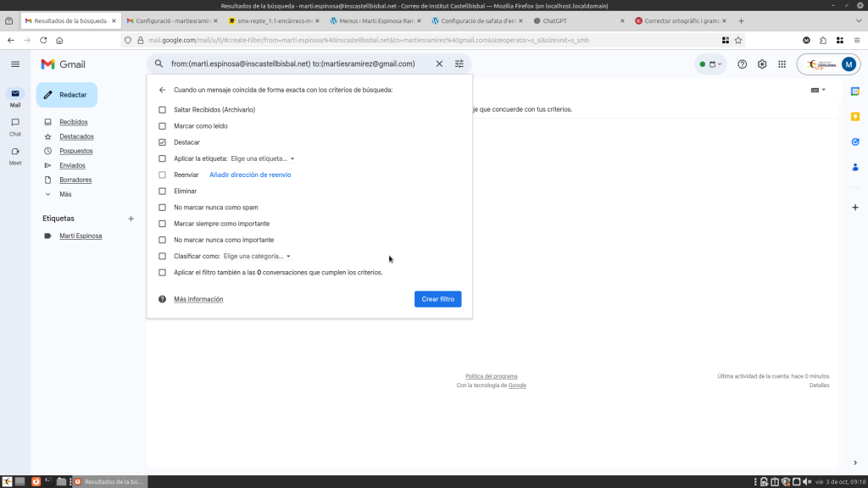Open the Google apps grid icon

pos(782,64)
